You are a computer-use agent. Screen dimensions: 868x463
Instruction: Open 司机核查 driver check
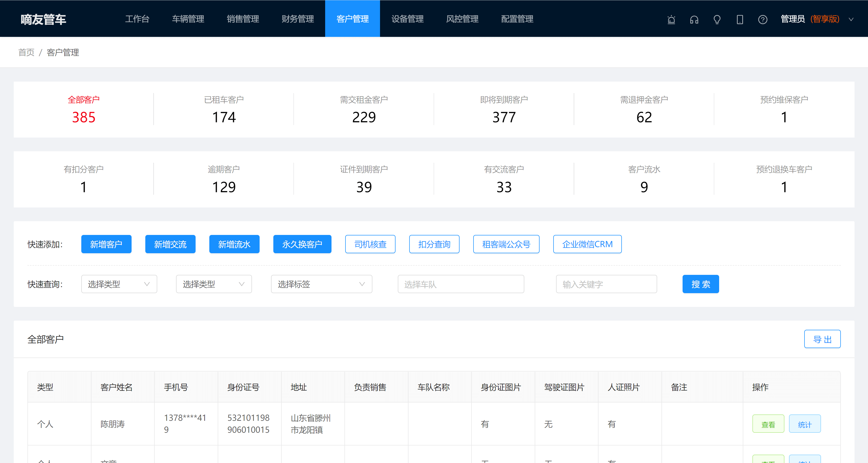pos(370,244)
